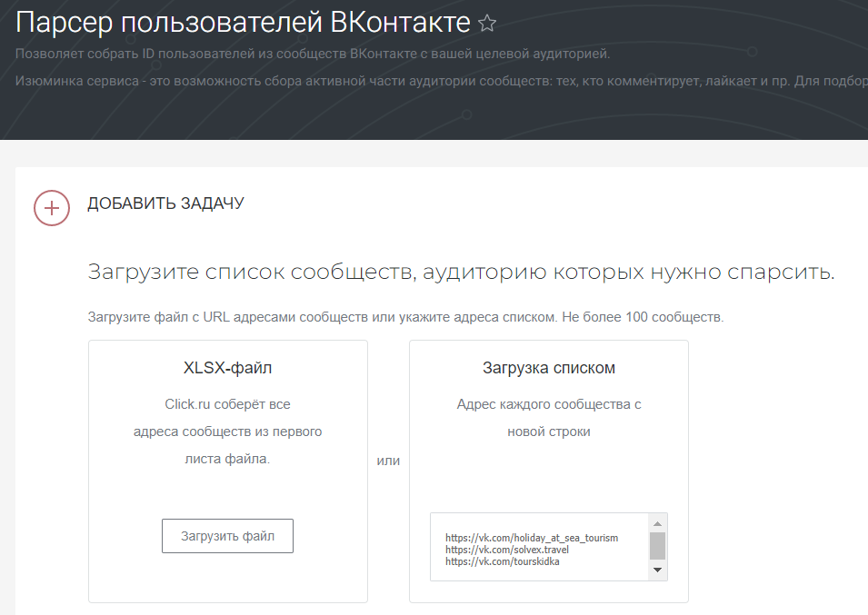868x615 pixels.
Task: Click the Загрузить файл button
Action: click(227, 536)
